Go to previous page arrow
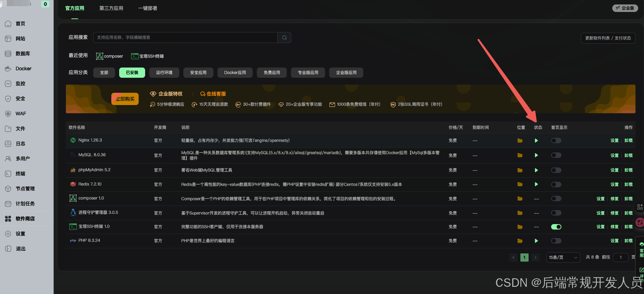The height and width of the screenshot is (294, 644). pyautogui.click(x=513, y=258)
